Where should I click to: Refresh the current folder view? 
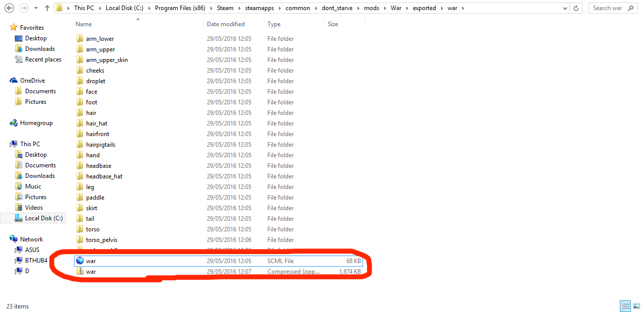click(x=577, y=8)
